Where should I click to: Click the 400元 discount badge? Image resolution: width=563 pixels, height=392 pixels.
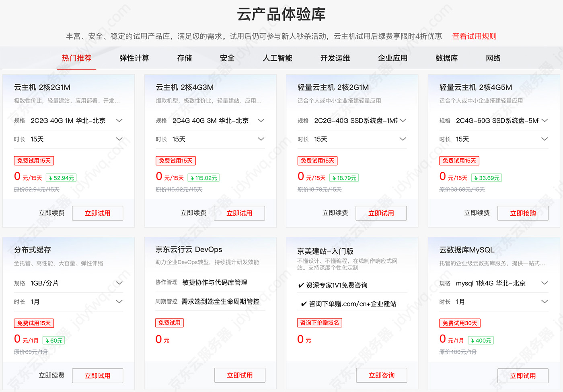(481, 341)
